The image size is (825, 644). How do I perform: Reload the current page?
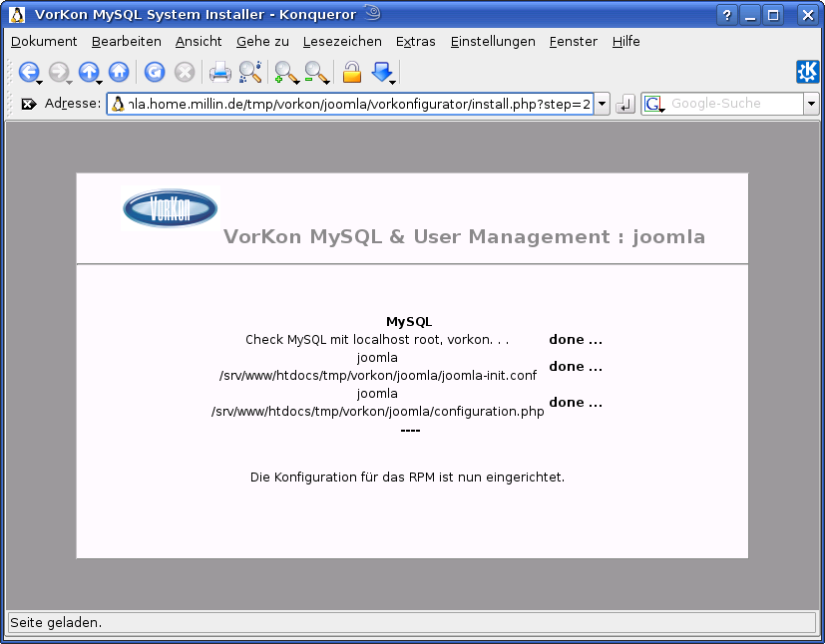coord(155,72)
